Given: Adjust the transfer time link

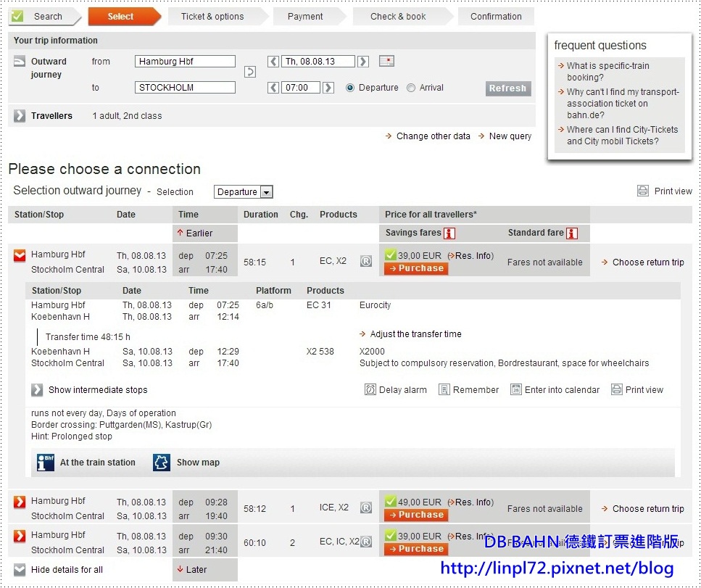Looking at the screenshot, I should pos(410,334).
